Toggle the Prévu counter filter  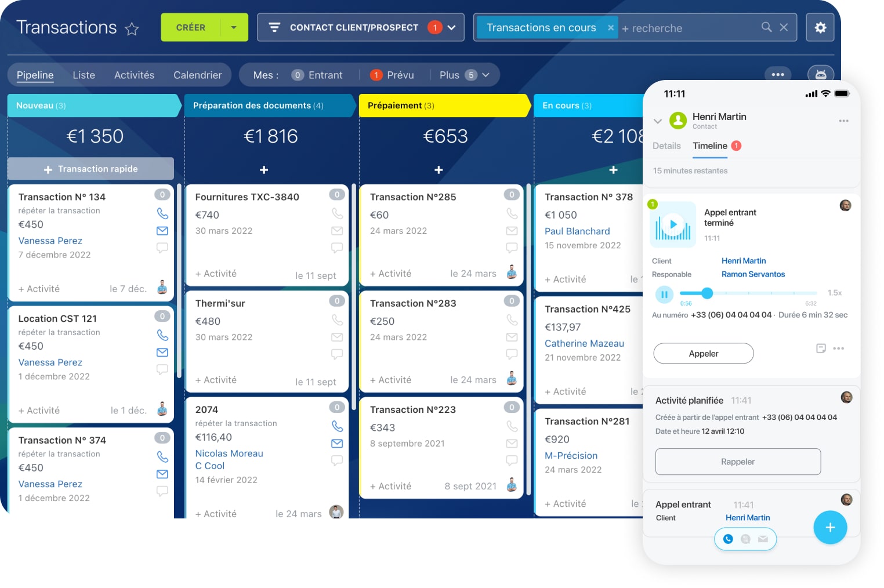[x=393, y=75]
